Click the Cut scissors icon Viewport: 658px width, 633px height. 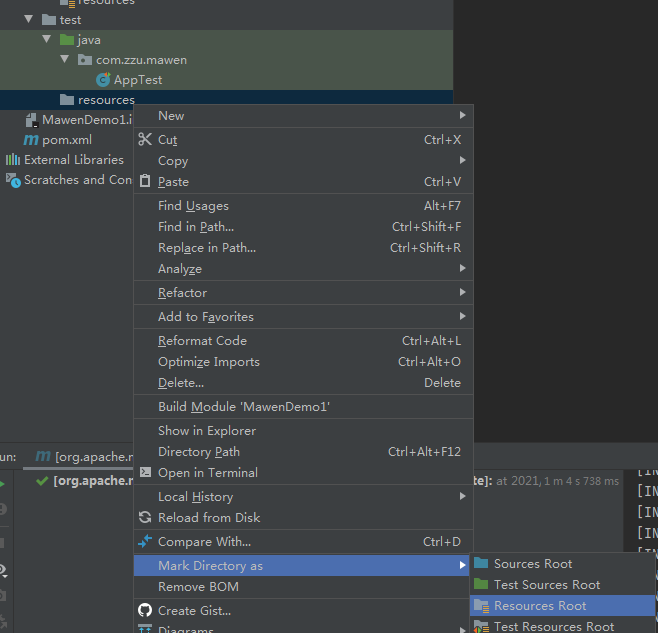tap(145, 139)
